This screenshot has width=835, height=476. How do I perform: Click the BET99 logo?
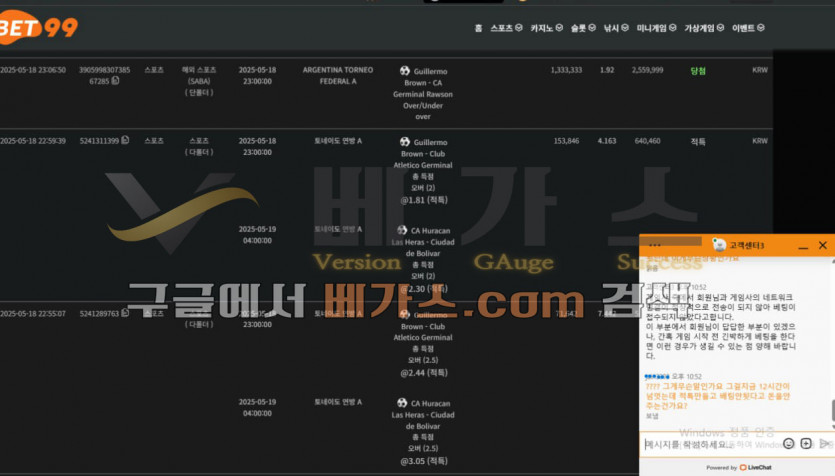[x=37, y=27]
